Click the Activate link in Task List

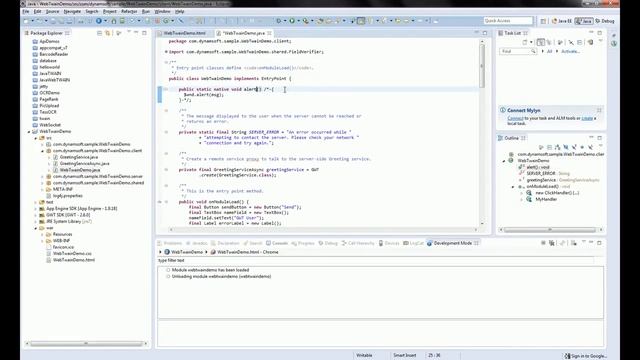click(x=570, y=51)
